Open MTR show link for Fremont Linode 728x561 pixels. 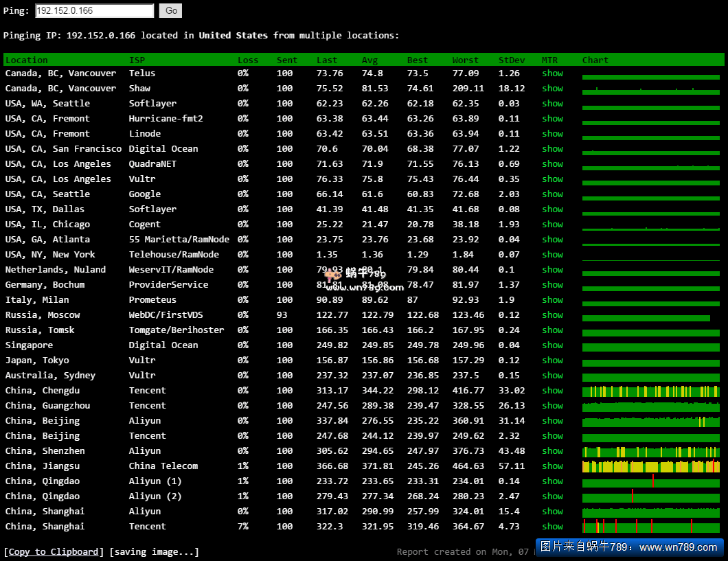[552, 134]
